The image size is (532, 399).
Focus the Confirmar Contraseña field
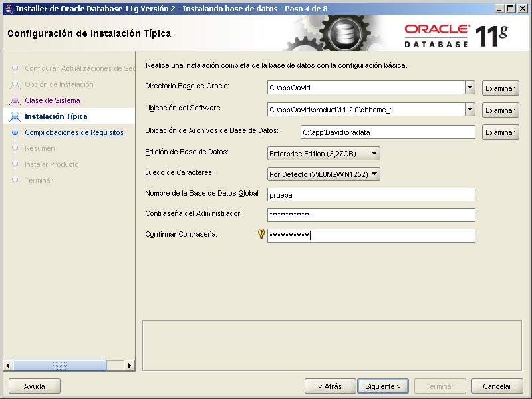click(x=371, y=235)
